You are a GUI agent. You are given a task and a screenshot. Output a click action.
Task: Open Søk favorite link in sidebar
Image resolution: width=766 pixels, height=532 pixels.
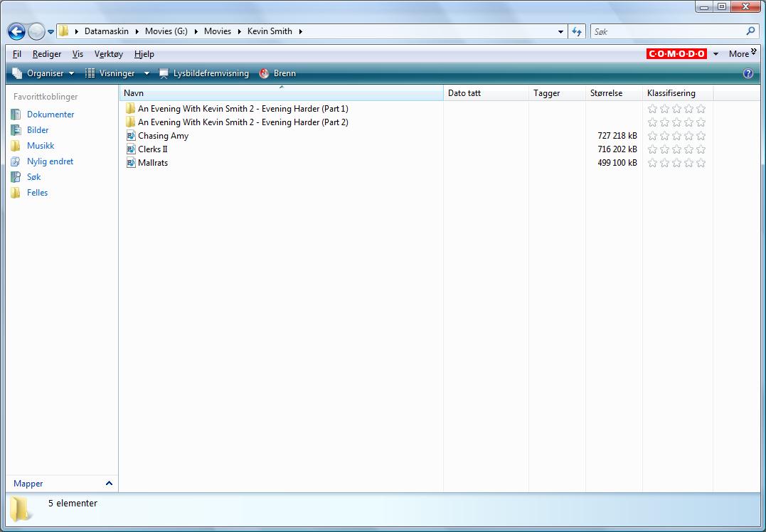[33, 177]
